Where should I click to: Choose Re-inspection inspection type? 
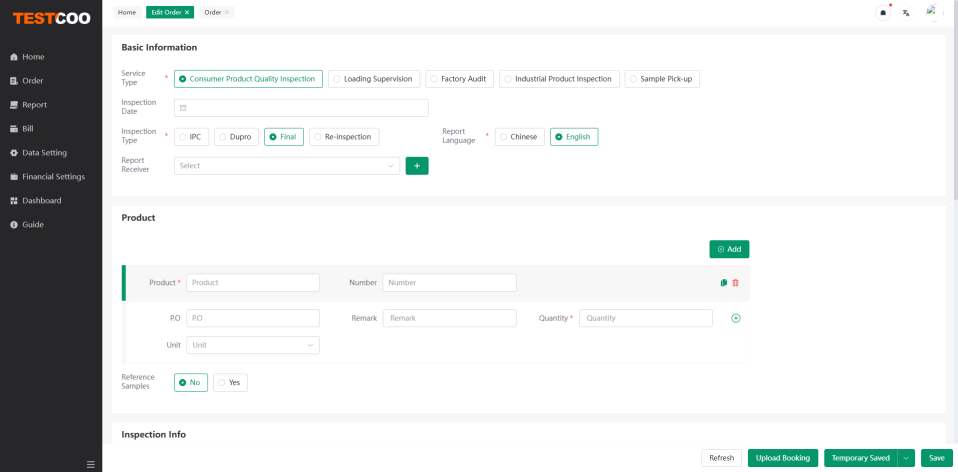344,137
